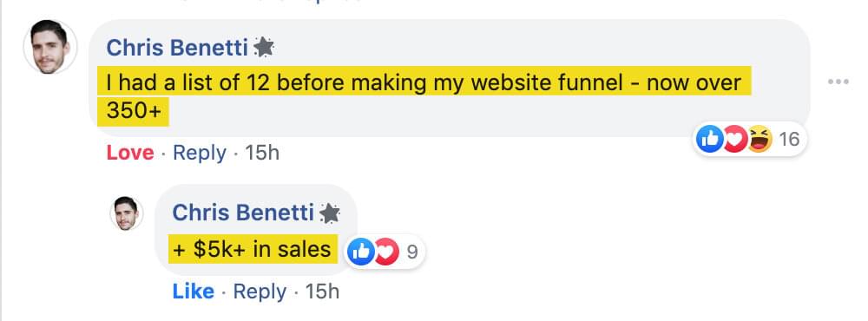Reply to the $5k+ in sales comment
This screenshot has height=321, width=868.
point(260,292)
